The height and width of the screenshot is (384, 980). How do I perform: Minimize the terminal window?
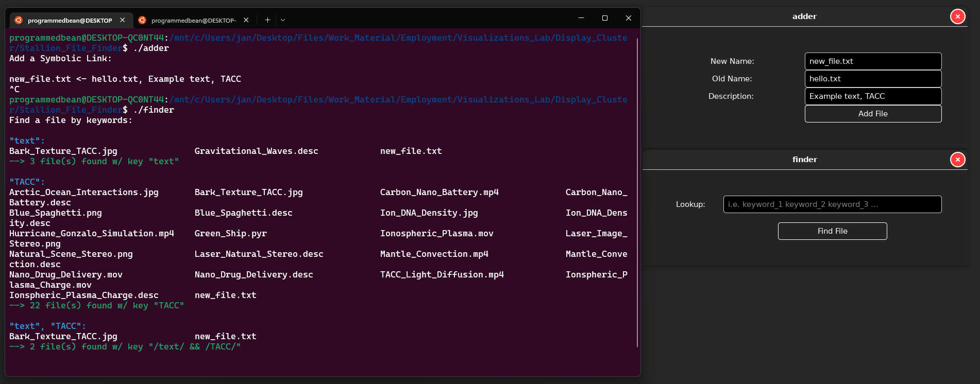click(581, 18)
